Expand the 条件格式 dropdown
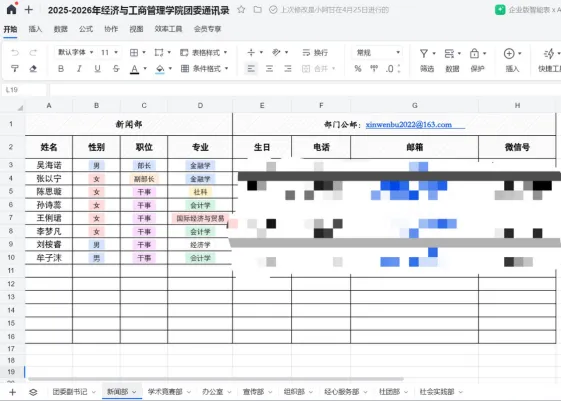The image size is (561, 401). pyautogui.click(x=226, y=68)
